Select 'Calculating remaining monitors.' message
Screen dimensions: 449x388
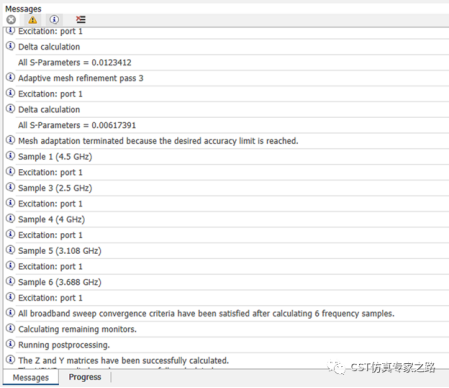coord(77,329)
